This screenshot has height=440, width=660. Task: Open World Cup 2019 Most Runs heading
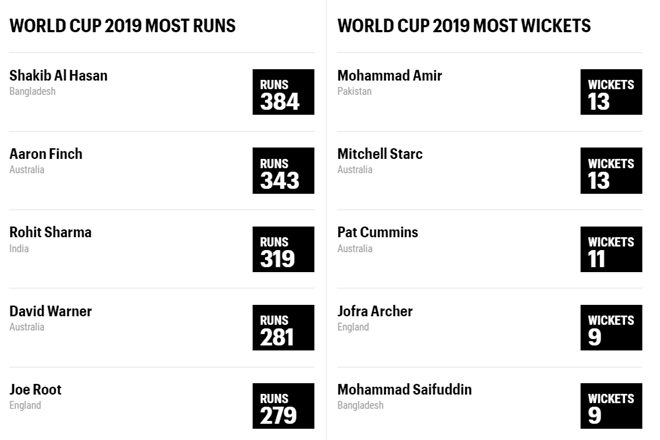(122, 26)
